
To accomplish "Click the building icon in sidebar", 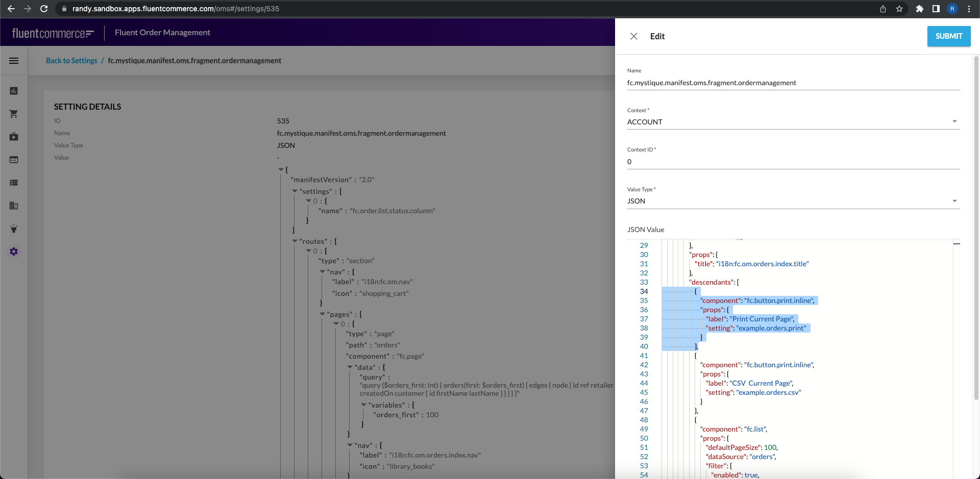I will (14, 206).
